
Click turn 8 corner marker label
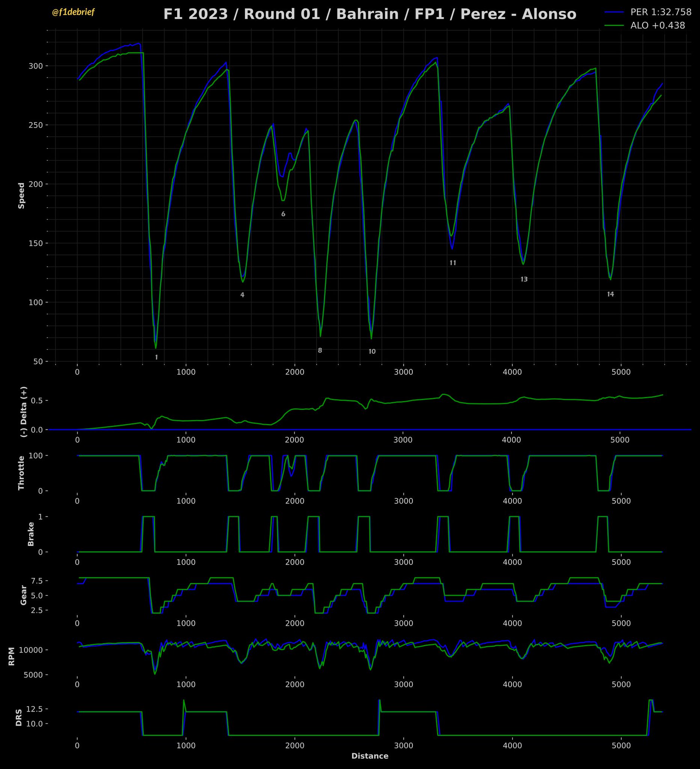tap(320, 351)
